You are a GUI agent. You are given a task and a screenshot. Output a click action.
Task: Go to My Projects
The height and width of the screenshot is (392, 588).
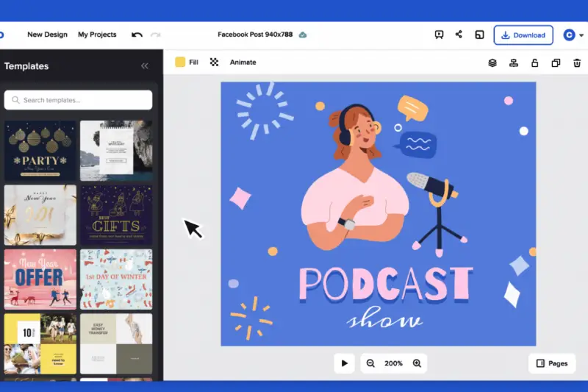97,35
